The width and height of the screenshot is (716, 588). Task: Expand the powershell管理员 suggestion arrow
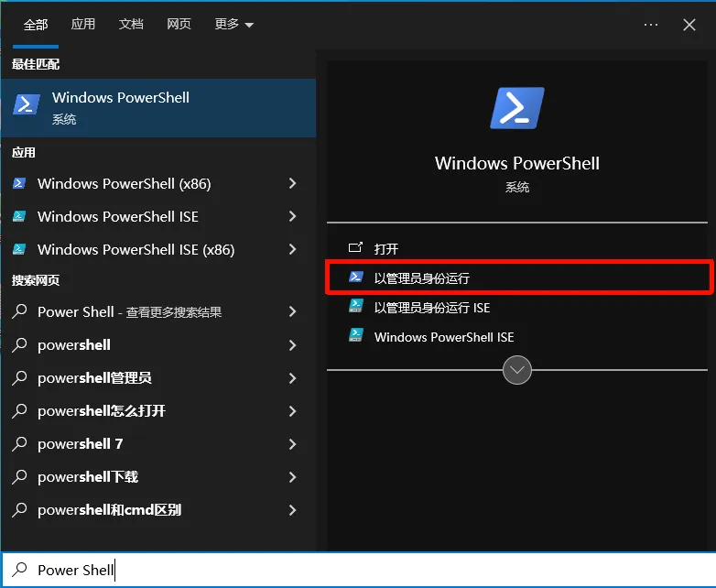click(292, 378)
